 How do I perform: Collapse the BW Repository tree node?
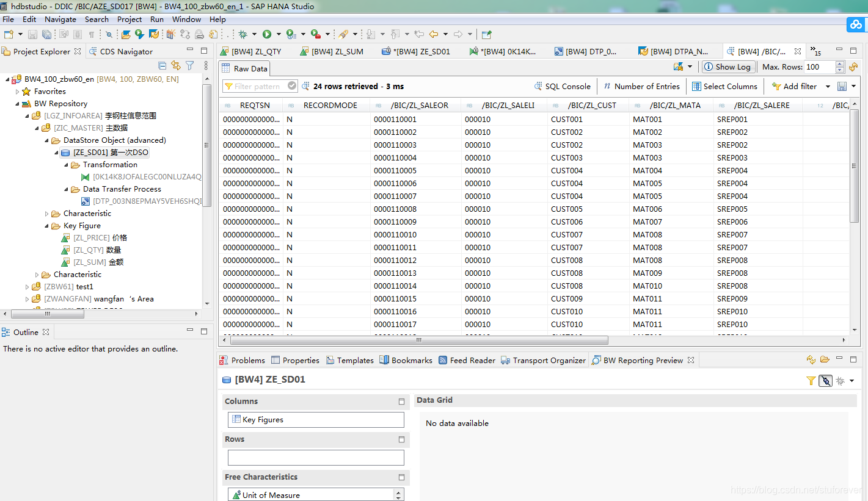point(17,104)
